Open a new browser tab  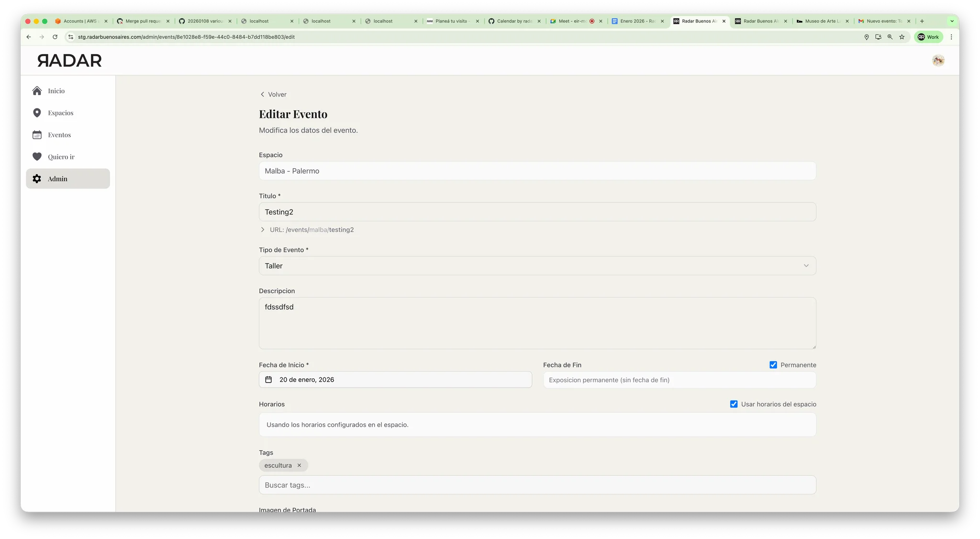pyautogui.click(x=922, y=21)
